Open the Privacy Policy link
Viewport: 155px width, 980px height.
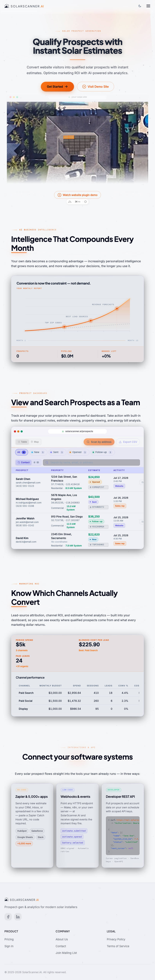point(116,939)
